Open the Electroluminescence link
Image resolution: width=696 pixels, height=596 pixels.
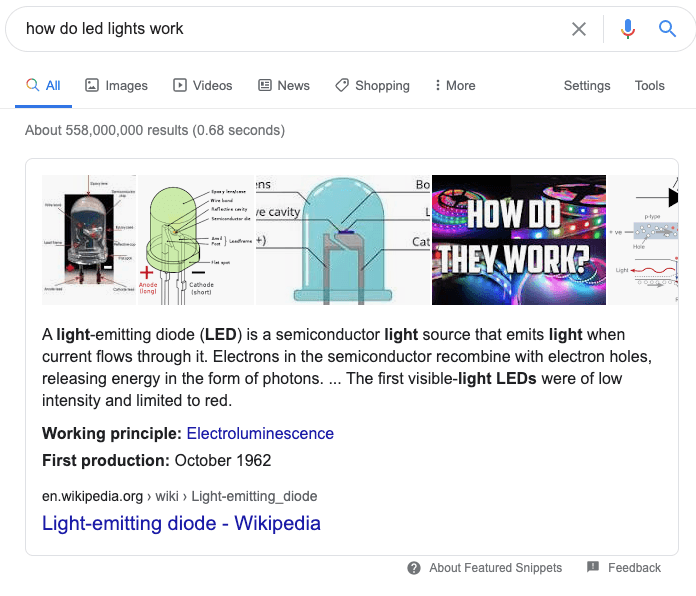coord(260,434)
